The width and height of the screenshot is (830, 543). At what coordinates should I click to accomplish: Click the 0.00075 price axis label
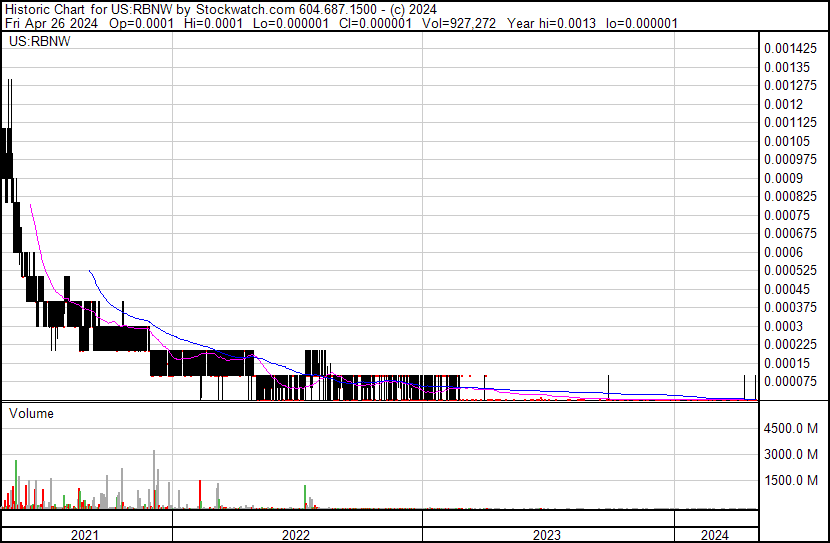(x=787, y=215)
